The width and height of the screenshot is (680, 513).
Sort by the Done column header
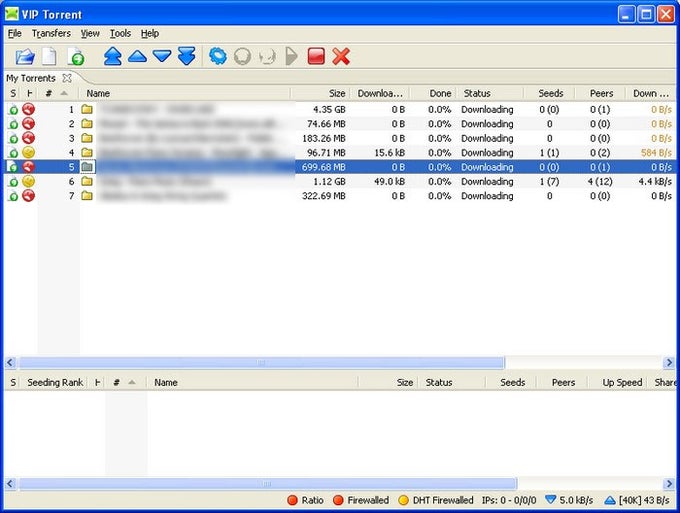click(x=434, y=93)
